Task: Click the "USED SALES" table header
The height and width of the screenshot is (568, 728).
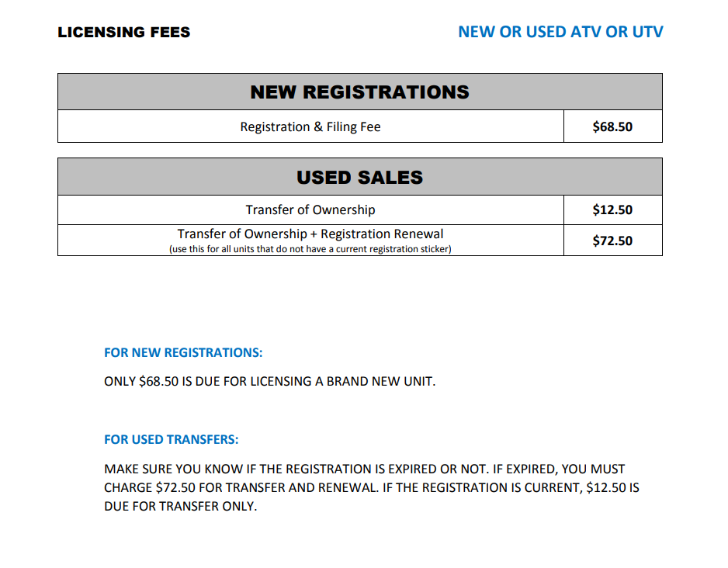Action: [x=359, y=178]
